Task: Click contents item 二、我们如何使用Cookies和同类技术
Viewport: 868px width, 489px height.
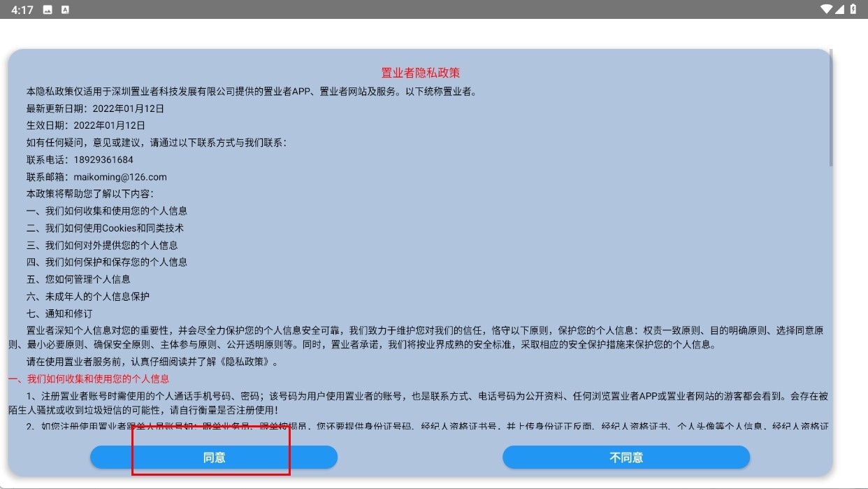Action: (105, 228)
